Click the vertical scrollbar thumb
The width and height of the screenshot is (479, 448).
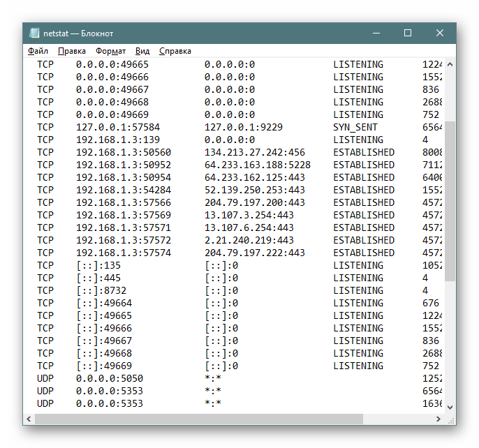click(x=450, y=201)
